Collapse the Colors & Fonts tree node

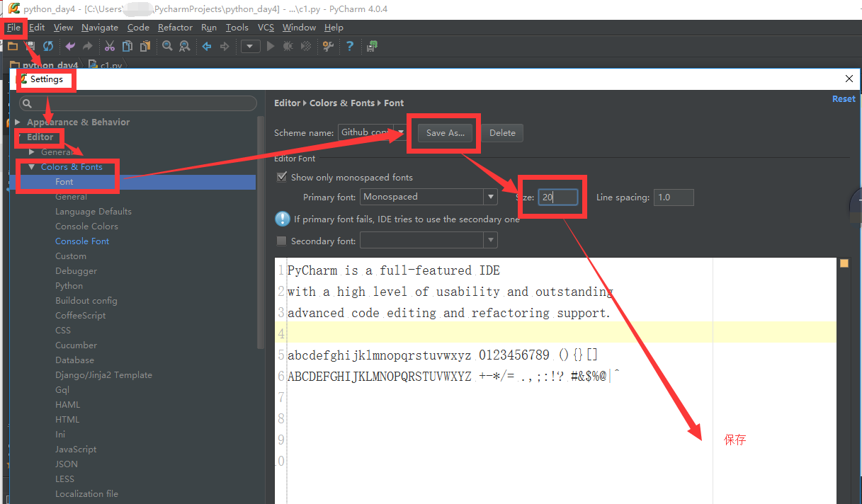(x=31, y=167)
